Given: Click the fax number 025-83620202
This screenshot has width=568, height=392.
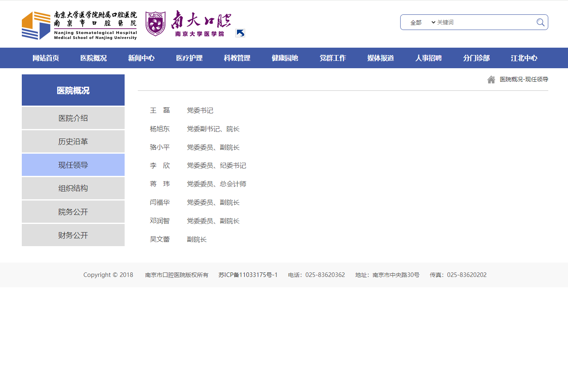Looking at the screenshot, I should [x=467, y=275].
